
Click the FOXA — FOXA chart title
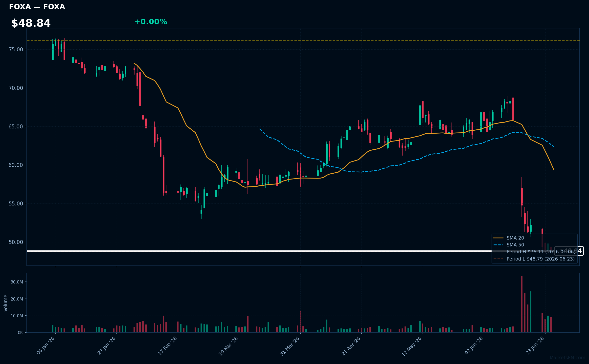tap(37, 7)
